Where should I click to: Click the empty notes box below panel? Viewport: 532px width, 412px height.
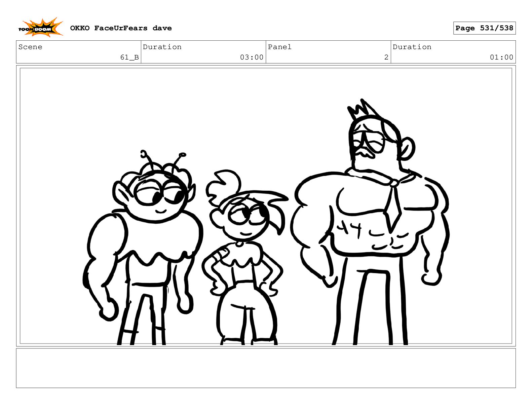[266, 368]
